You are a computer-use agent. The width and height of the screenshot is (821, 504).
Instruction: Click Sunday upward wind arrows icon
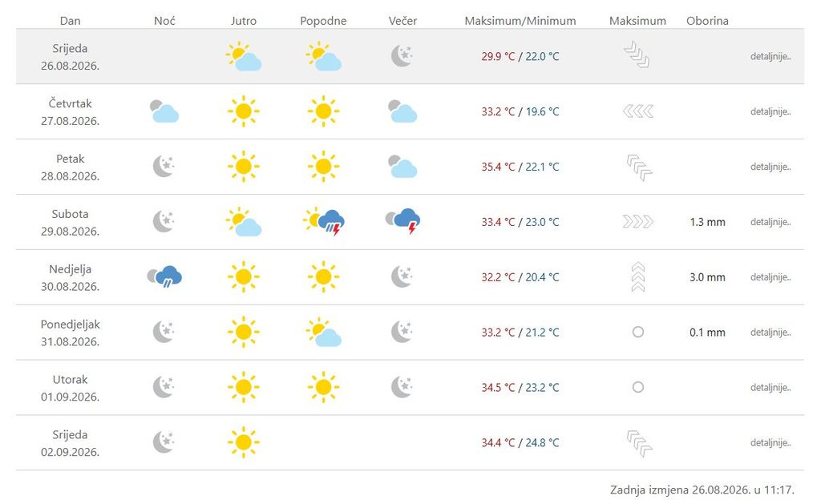coord(637,277)
